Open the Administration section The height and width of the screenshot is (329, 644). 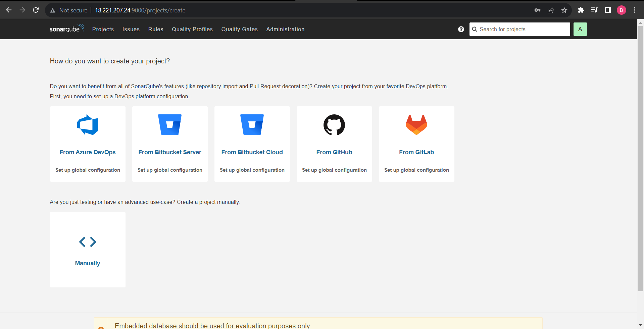click(285, 29)
